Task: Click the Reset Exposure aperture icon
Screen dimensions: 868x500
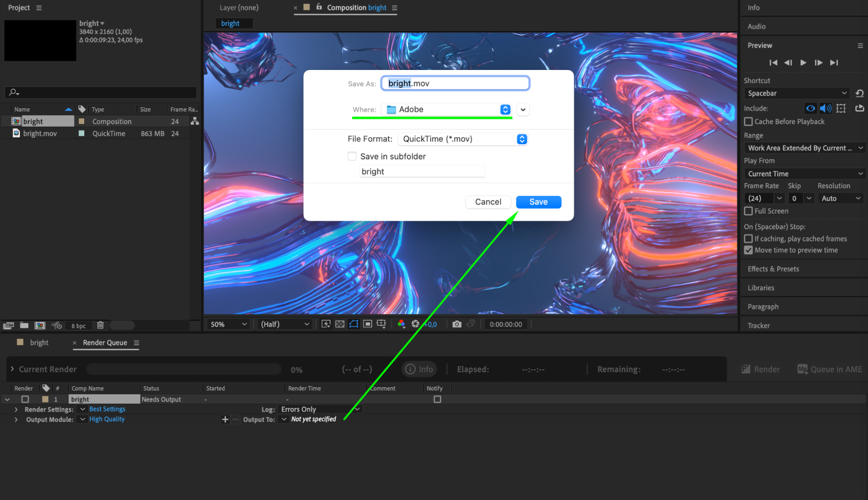Action: click(x=415, y=324)
